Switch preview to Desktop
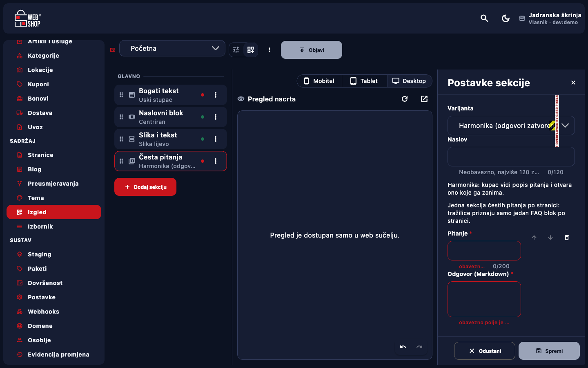588x368 pixels. [410, 81]
